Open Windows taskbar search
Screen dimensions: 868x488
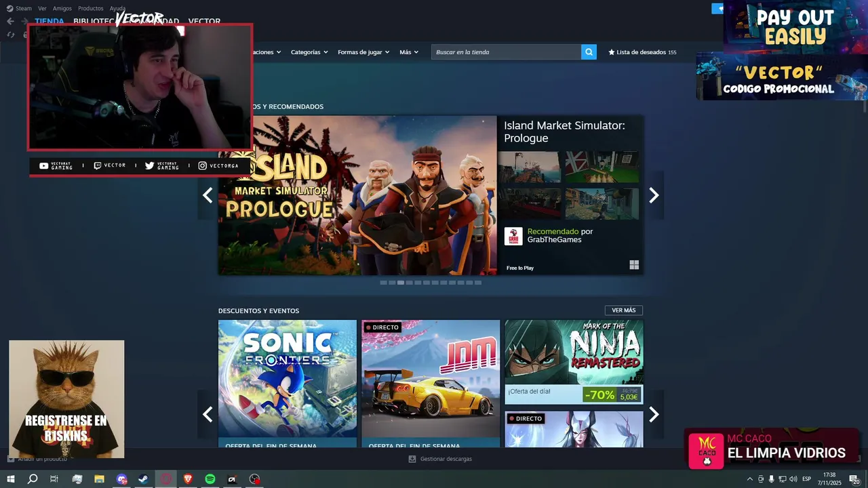[33, 479]
